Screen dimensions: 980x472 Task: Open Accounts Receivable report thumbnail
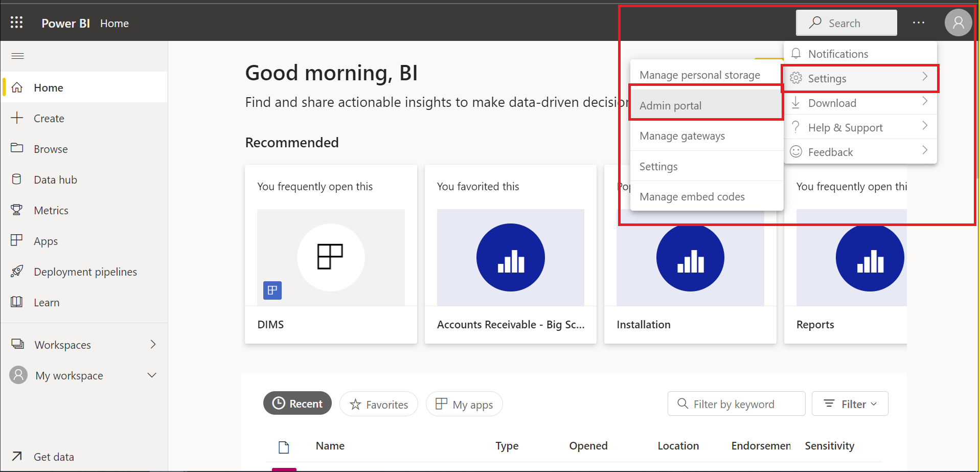pos(510,257)
